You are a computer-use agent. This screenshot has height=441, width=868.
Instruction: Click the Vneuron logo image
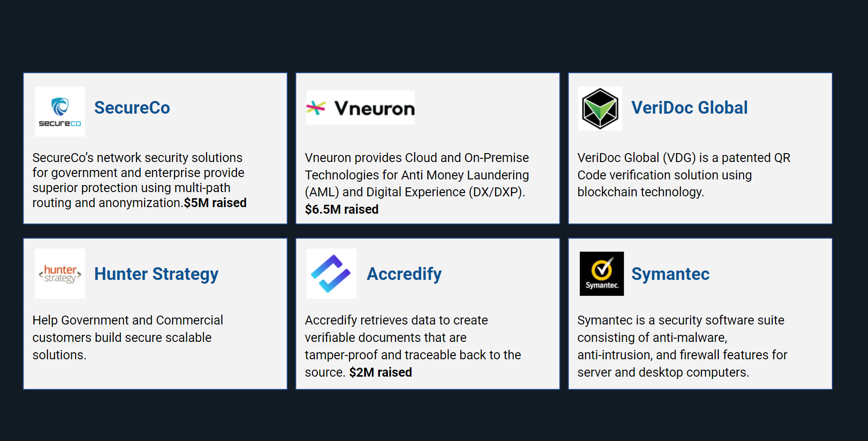(360, 108)
